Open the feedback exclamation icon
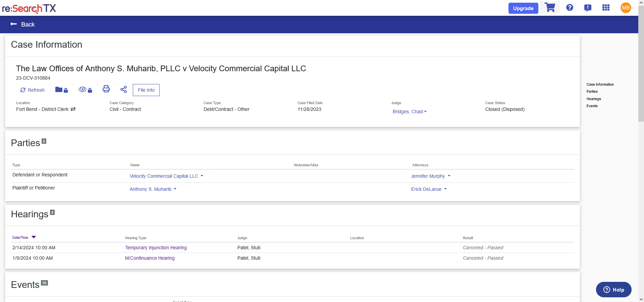 [588, 8]
